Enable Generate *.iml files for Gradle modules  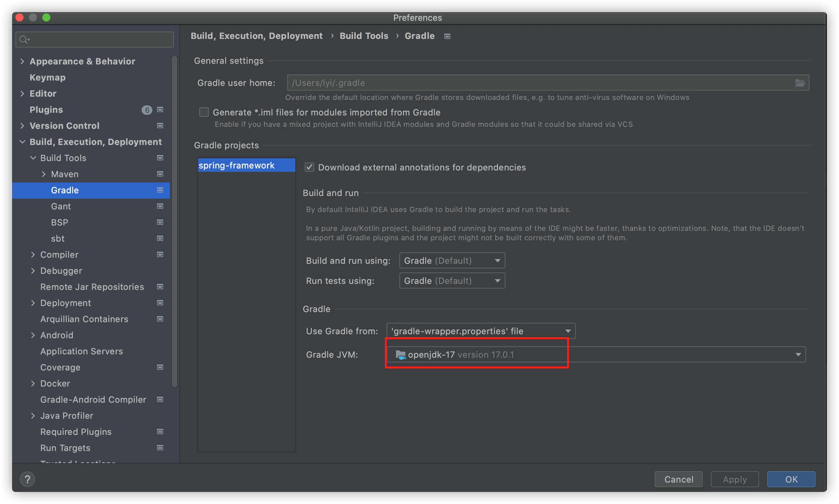coord(204,112)
